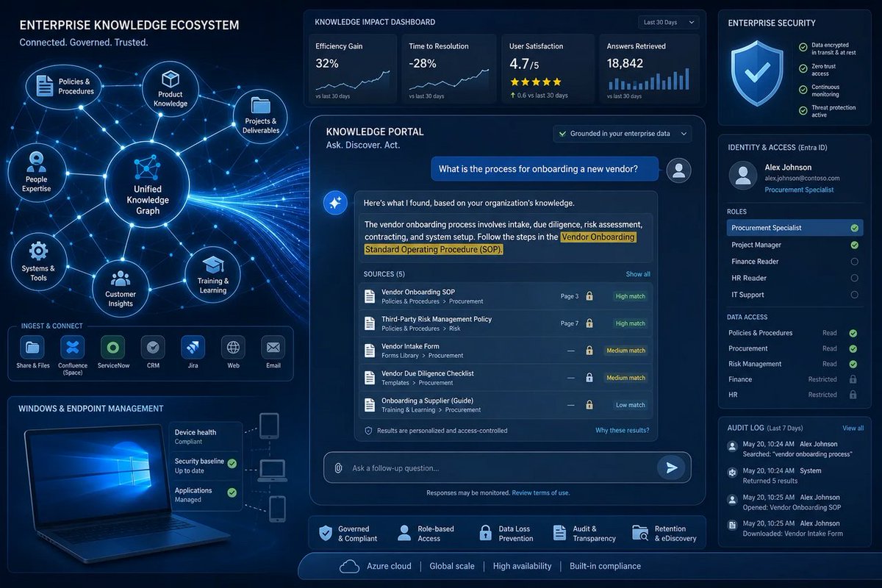Click View all in Audit Log

(x=853, y=428)
